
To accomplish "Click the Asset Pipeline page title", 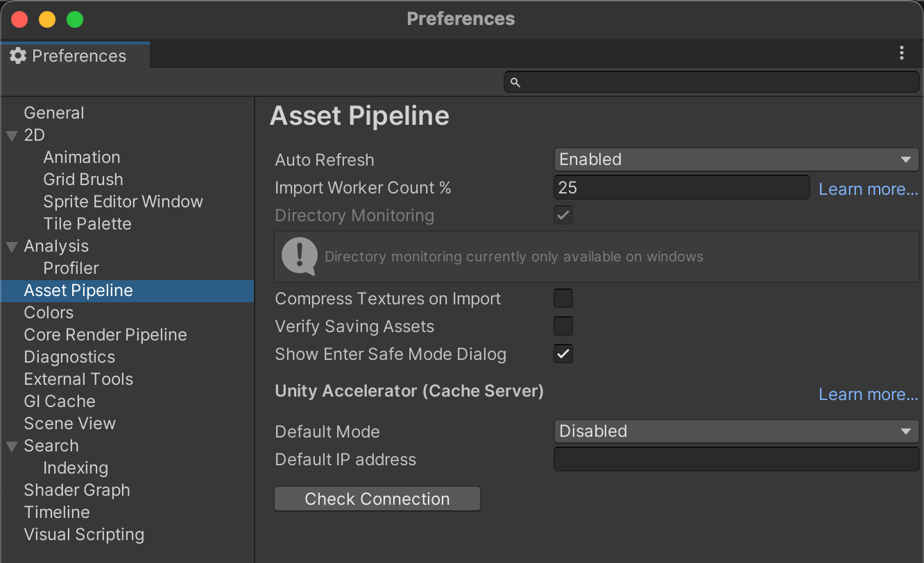I will (359, 116).
